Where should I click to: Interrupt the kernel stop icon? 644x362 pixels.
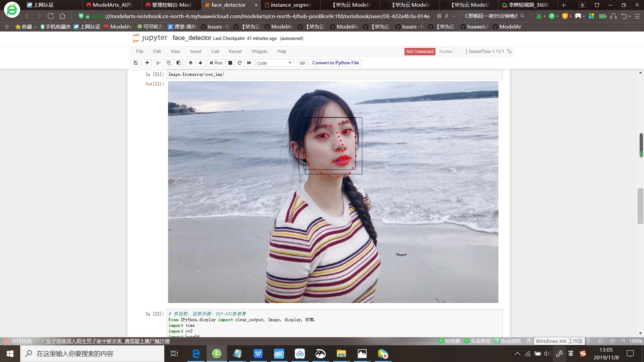230,63
